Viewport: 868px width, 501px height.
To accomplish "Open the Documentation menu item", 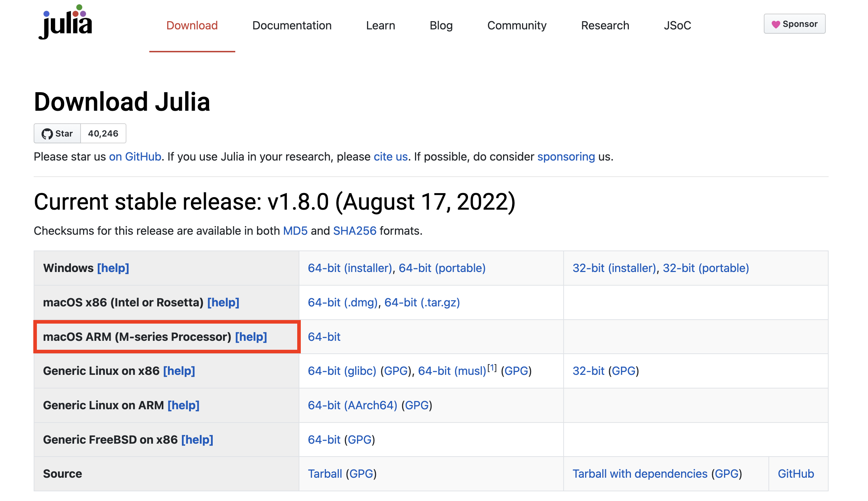I will (x=292, y=25).
